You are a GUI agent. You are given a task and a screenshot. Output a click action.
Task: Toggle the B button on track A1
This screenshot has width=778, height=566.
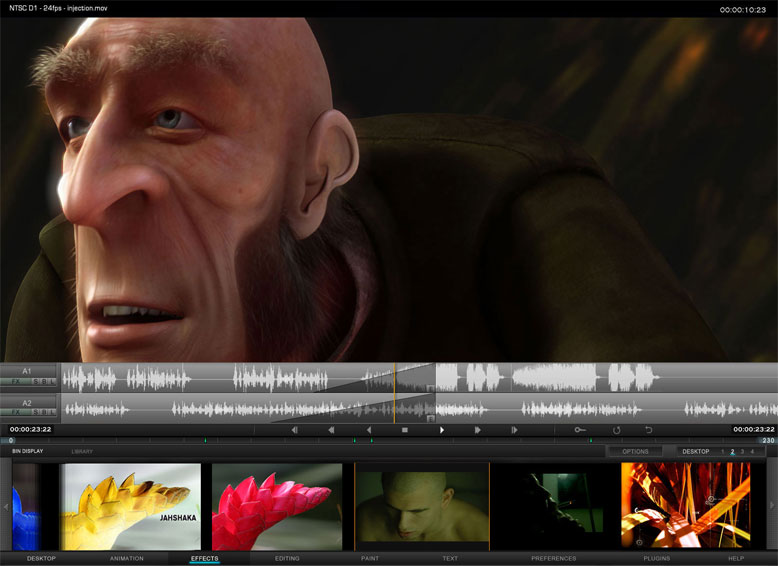click(44, 381)
